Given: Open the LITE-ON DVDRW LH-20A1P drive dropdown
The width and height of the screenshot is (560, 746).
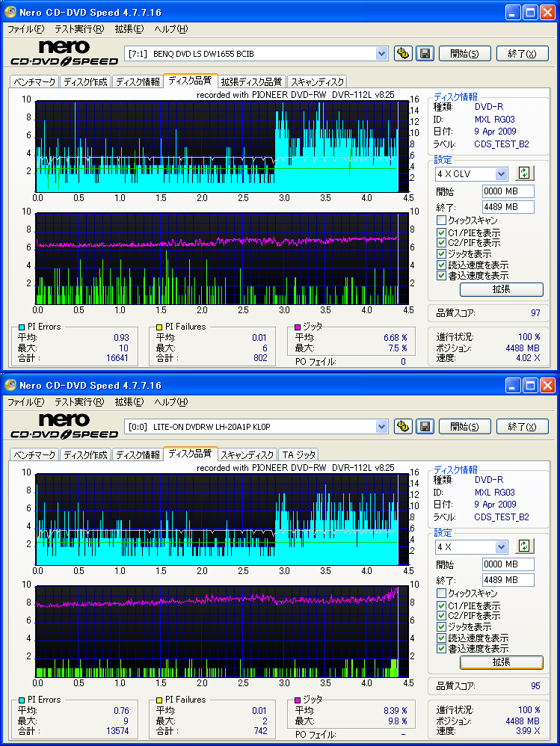Looking at the screenshot, I should click(x=381, y=427).
